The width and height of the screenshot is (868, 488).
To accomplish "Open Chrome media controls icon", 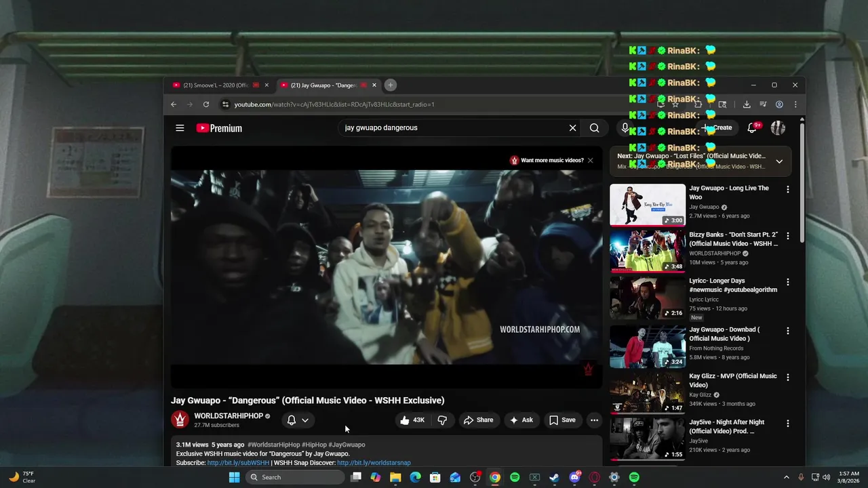I will (763, 104).
